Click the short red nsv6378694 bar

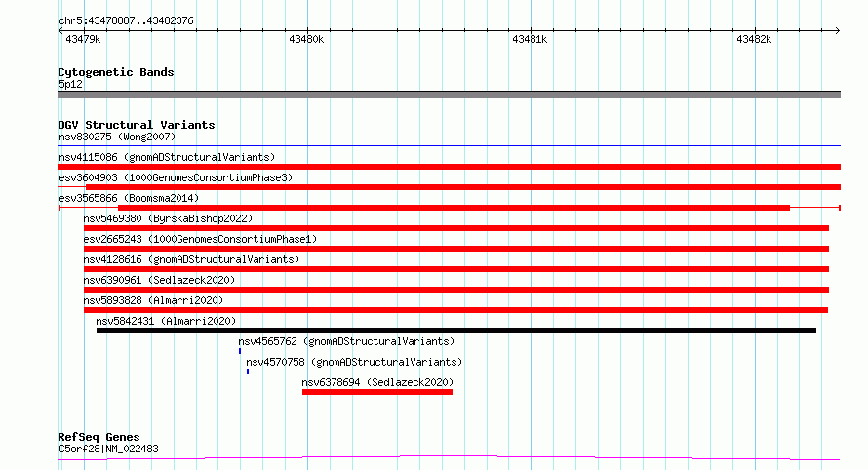pyautogui.click(x=377, y=392)
